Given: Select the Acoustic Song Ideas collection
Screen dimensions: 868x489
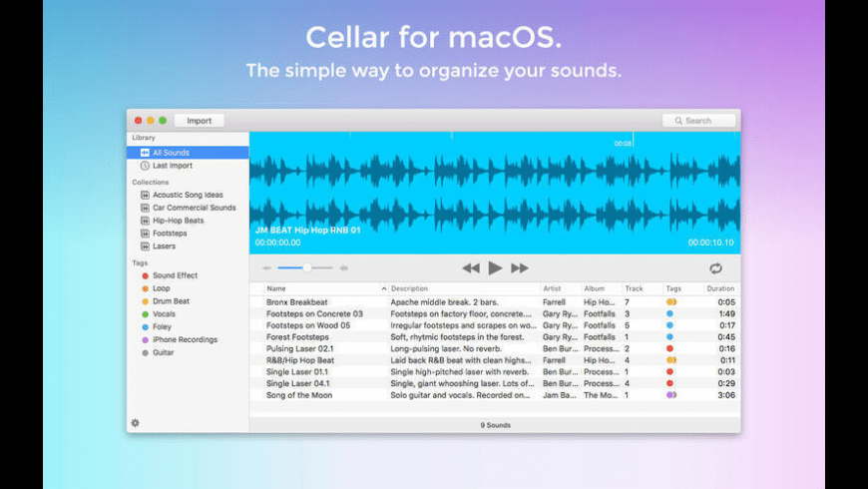Looking at the screenshot, I should [187, 195].
